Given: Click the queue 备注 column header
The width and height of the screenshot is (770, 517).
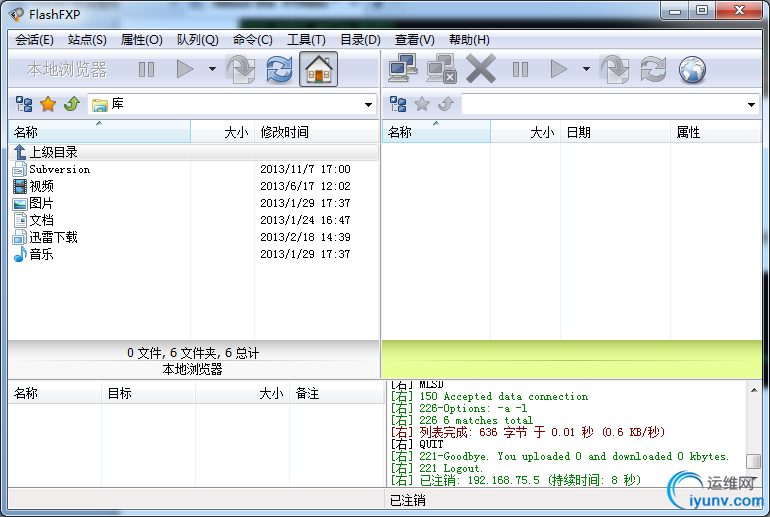Looking at the screenshot, I should [x=337, y=393].
